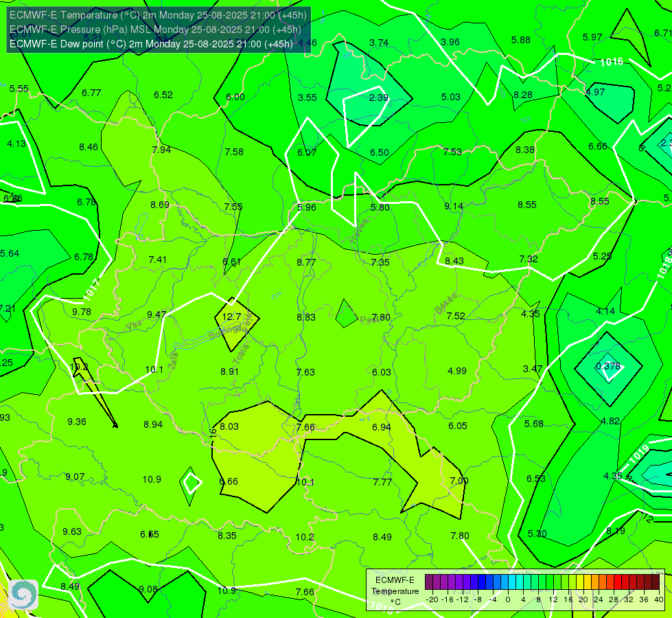
Task: Click the 5.96 temperature value
Action: click(x=306, y=207)
